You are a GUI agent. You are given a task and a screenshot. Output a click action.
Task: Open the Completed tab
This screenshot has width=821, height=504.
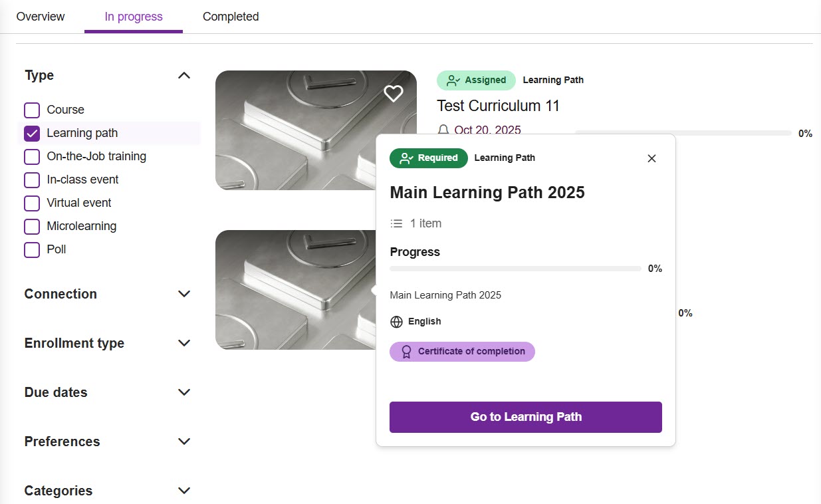click(x=231, y=17)
